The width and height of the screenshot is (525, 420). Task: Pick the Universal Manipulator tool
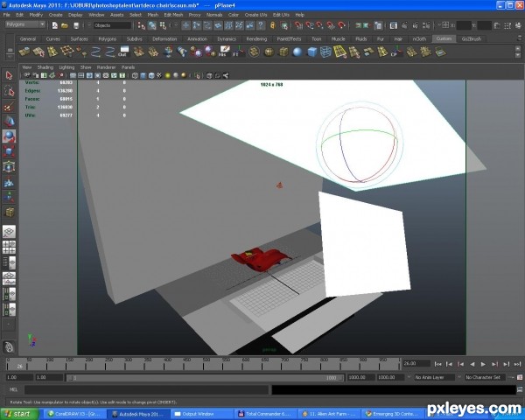pos(9,166)
